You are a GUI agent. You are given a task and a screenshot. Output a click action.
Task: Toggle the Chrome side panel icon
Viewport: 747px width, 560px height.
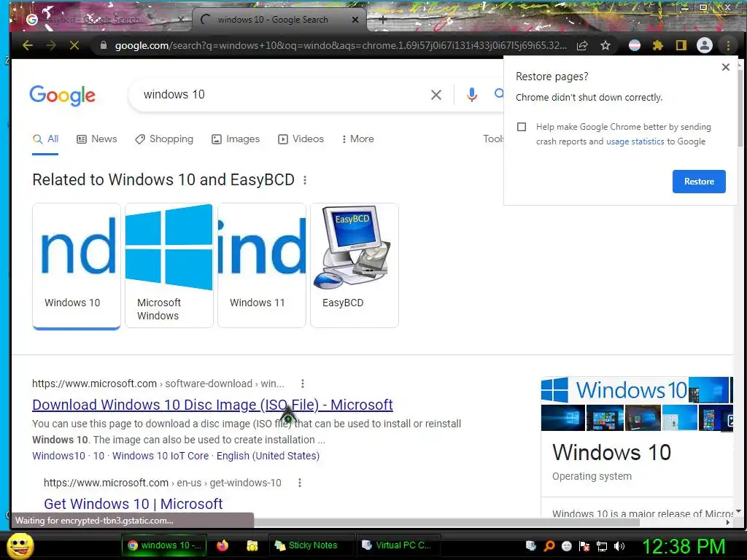point(681,45)
